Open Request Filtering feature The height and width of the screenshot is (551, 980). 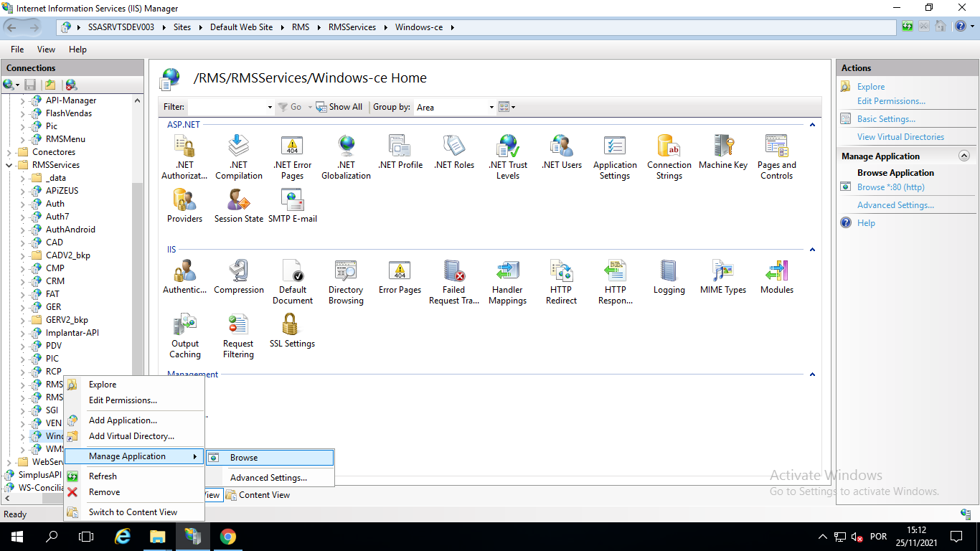tap(238, 336)
